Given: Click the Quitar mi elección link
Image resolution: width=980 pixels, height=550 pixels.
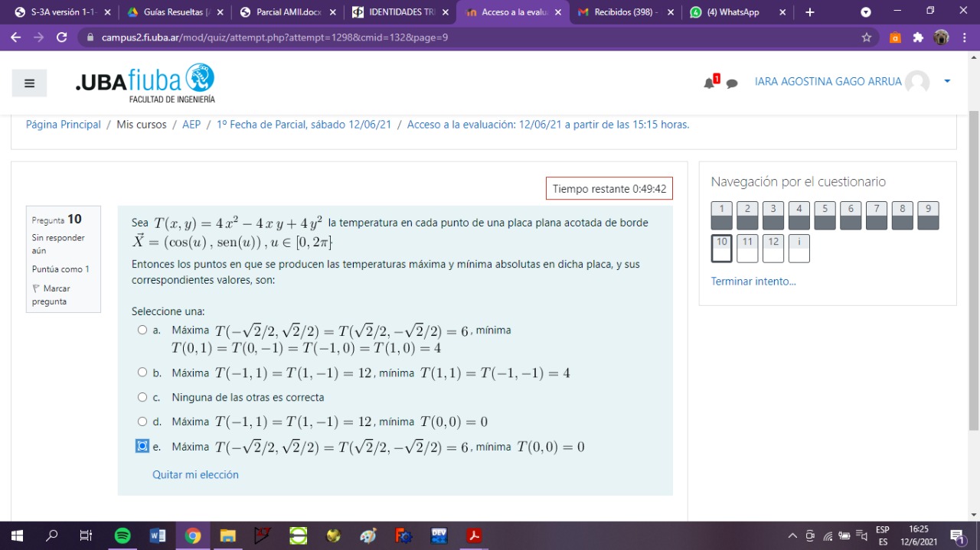Looking at the screenshot, I should (x=195, y=475).
